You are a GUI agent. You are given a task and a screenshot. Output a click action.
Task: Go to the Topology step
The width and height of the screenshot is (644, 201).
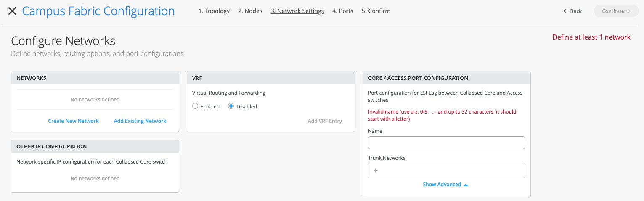pos(214,11)
